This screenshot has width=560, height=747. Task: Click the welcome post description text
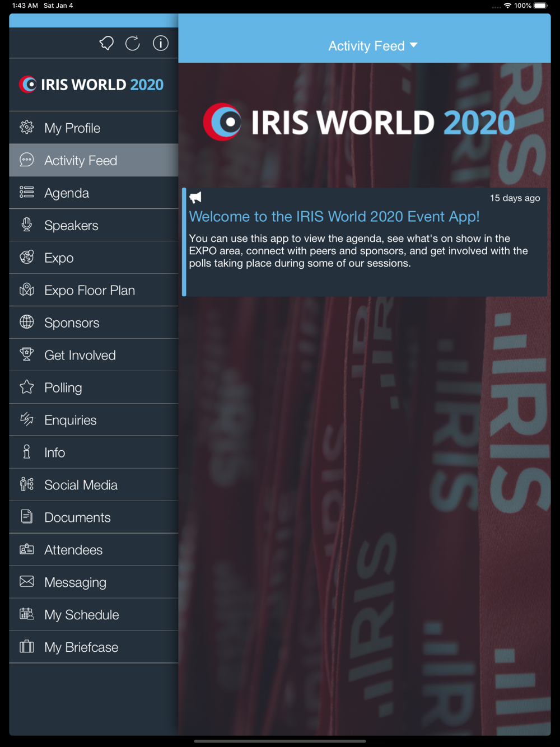(x=358, y=251)
